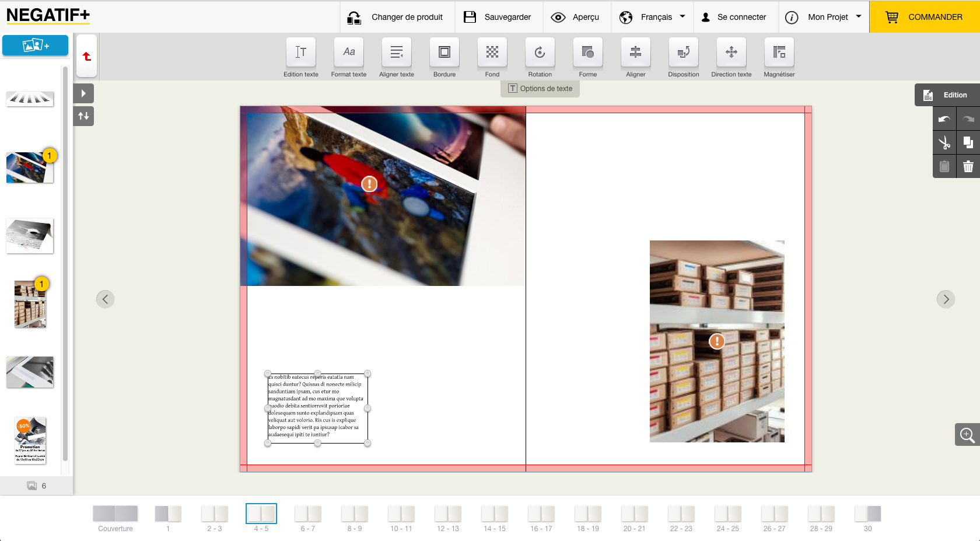This screenshot has height=541, width=980.
Task: Delete selection with trash icon
Action: coord(968,166)
